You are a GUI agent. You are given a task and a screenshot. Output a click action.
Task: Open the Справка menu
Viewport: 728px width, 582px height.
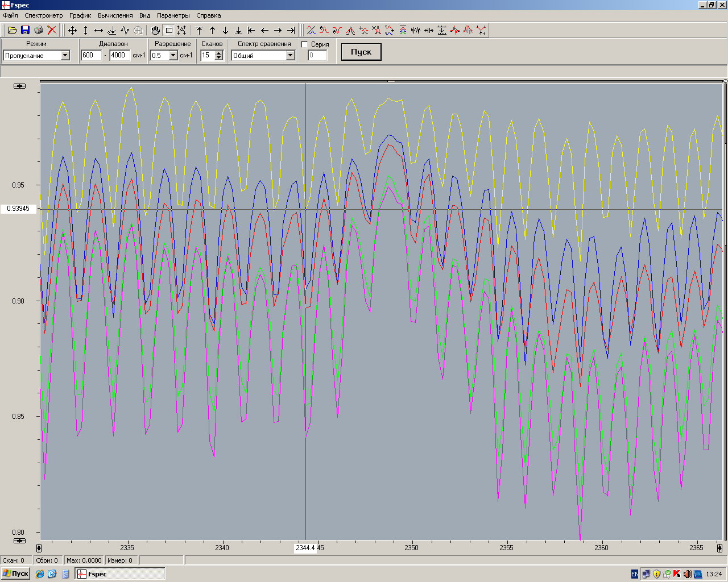point(209,15)
